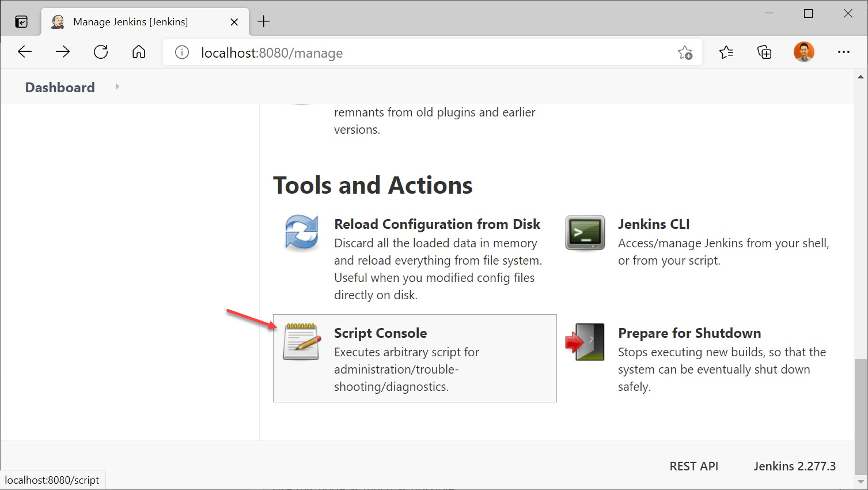Screen dimensions: 868x490
Task: Expand the Dashboard breadcrumb chevron
Action: coord(117,86)
